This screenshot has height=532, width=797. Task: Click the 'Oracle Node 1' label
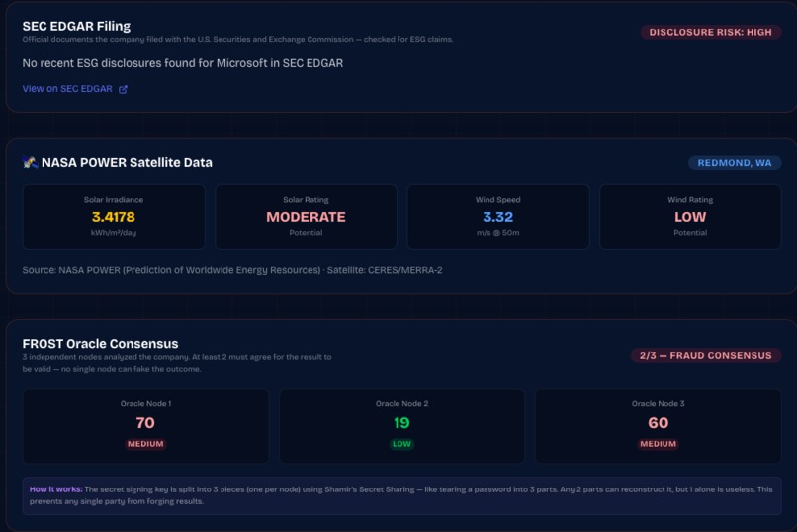[145, 404]
